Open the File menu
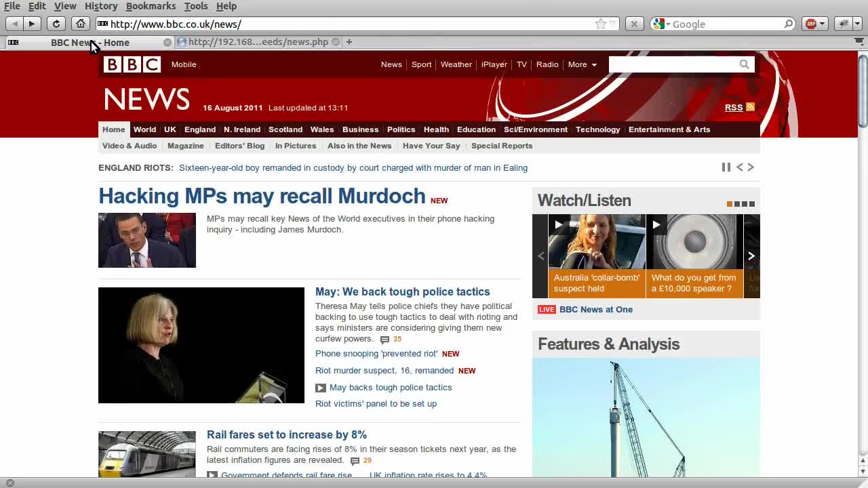Screen dimensions: 868x488 12,6
